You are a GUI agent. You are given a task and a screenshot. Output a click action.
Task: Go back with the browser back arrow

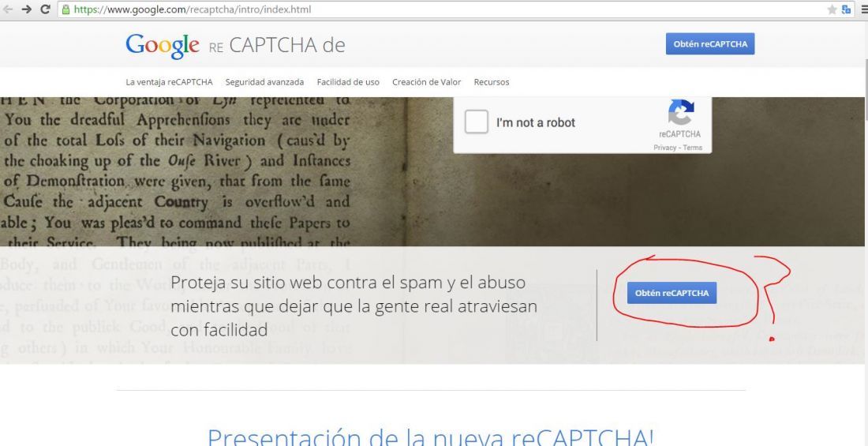click(x=8, y=9)
